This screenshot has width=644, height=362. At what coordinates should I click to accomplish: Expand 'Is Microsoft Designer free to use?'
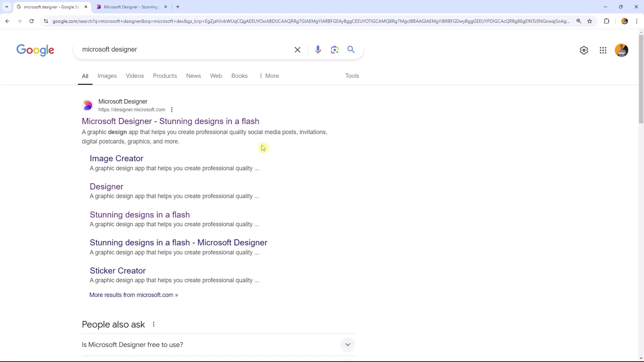pos(218,345)
